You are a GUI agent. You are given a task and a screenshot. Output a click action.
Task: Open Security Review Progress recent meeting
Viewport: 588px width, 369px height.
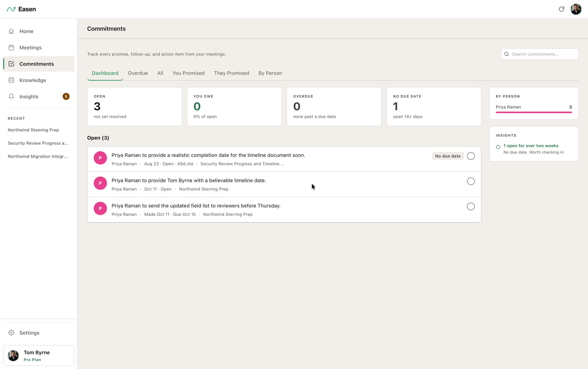(38, 143)
